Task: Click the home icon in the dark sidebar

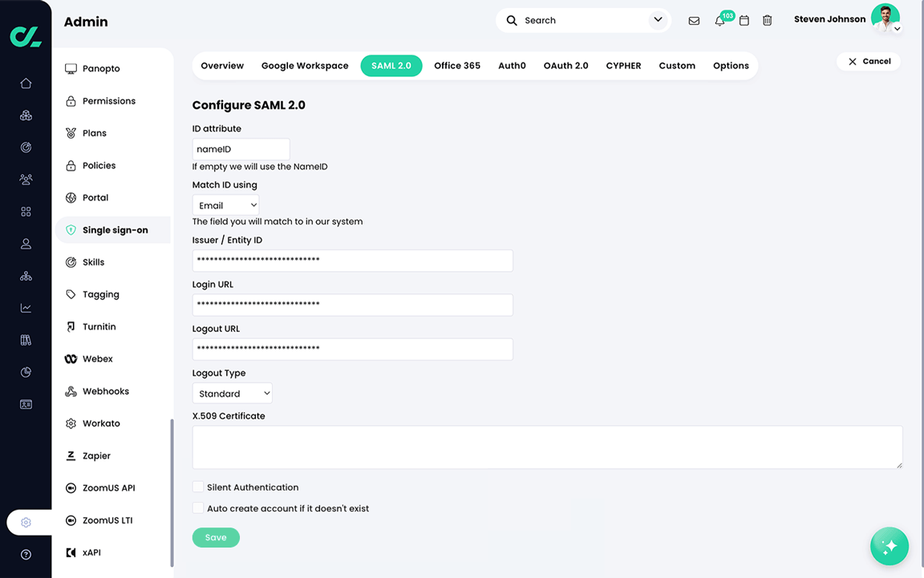Action: coord(25,83)
